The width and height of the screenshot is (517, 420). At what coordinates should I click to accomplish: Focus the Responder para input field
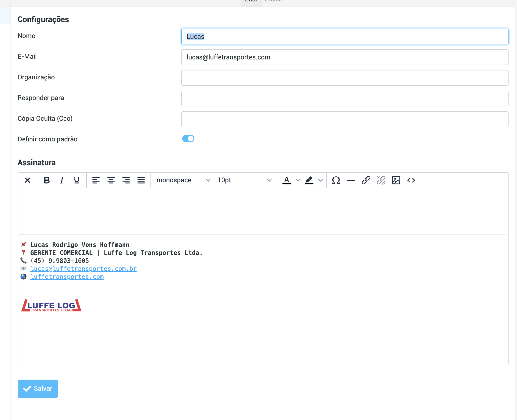click(345, 98)
